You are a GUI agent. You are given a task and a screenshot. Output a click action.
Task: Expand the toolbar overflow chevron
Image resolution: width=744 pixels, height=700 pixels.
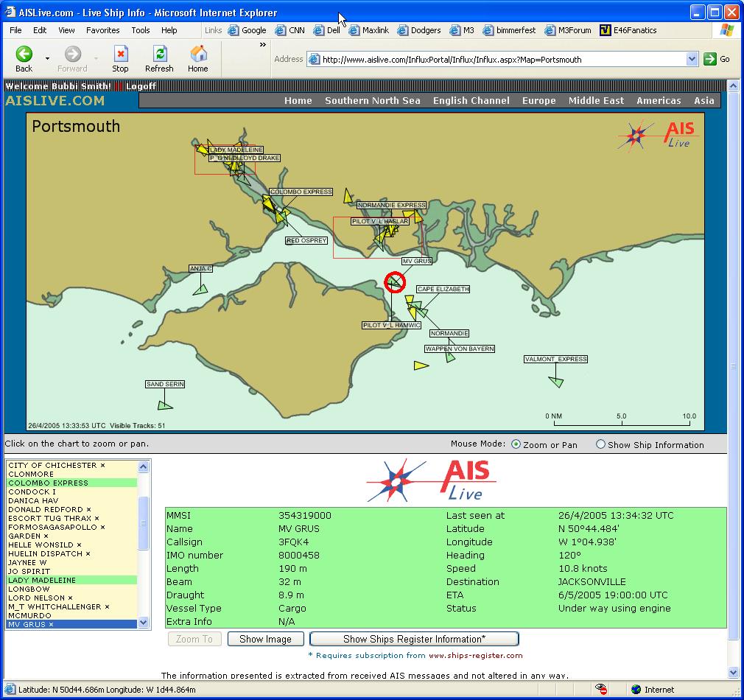pos(263,45)
